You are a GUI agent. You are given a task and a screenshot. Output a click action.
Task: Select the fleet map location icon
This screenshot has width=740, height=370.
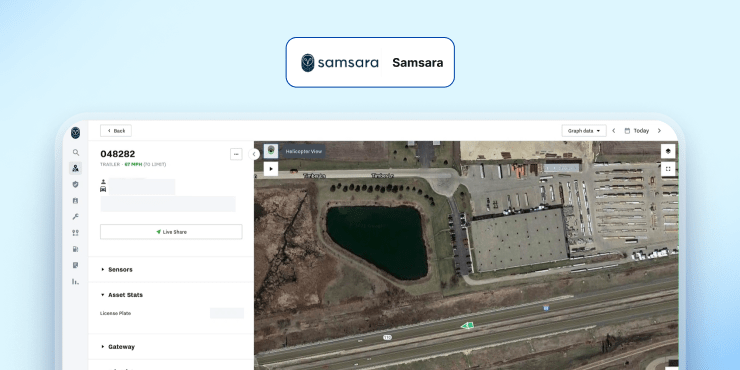[76, 168]
